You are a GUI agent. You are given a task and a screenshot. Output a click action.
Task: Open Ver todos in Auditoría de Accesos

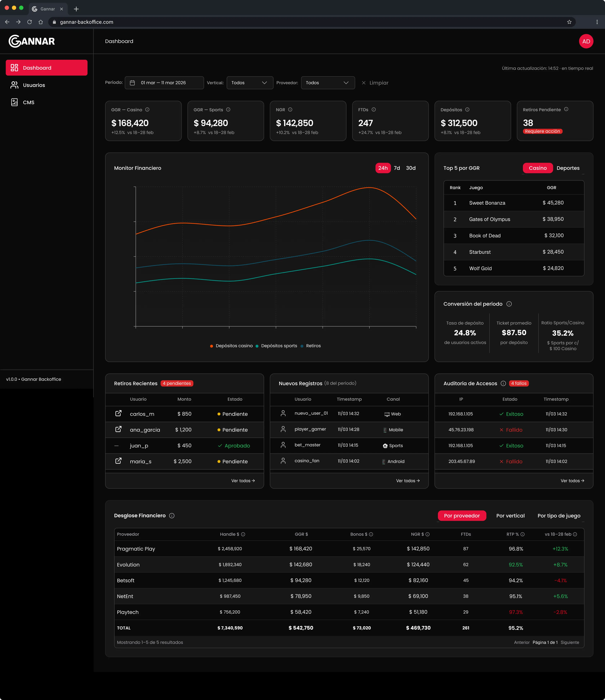click(572, 481)
